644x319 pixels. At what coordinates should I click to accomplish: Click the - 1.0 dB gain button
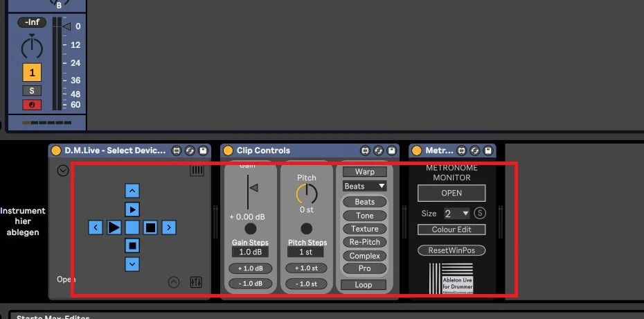tap(251, 284)
